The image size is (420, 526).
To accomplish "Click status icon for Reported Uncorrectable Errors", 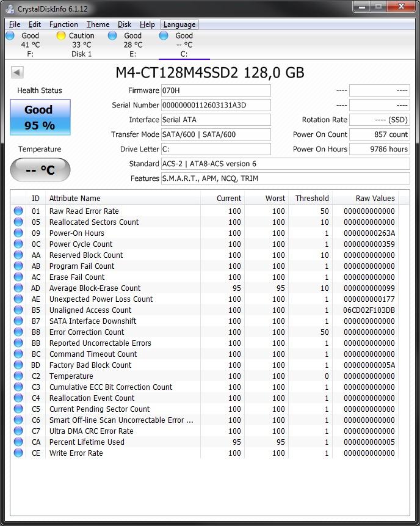I will (18, 343).
